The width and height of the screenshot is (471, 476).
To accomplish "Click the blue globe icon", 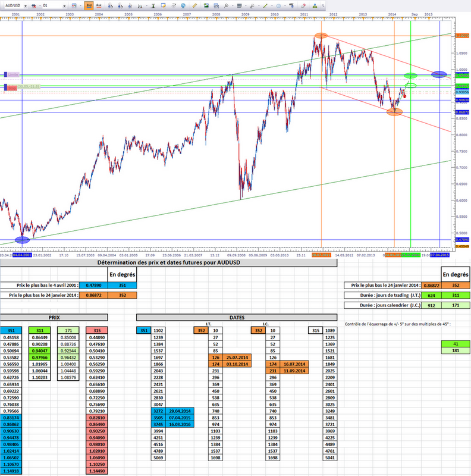I will (x=183, y=5).
